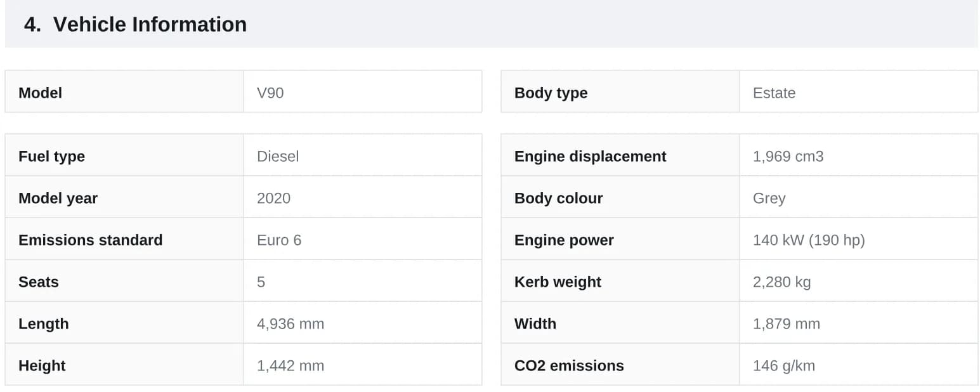The height and width of the screenshot is (392, 980).
Task: Click the 'Width' label
Action: pyautogui.click(x=535, y=323)
